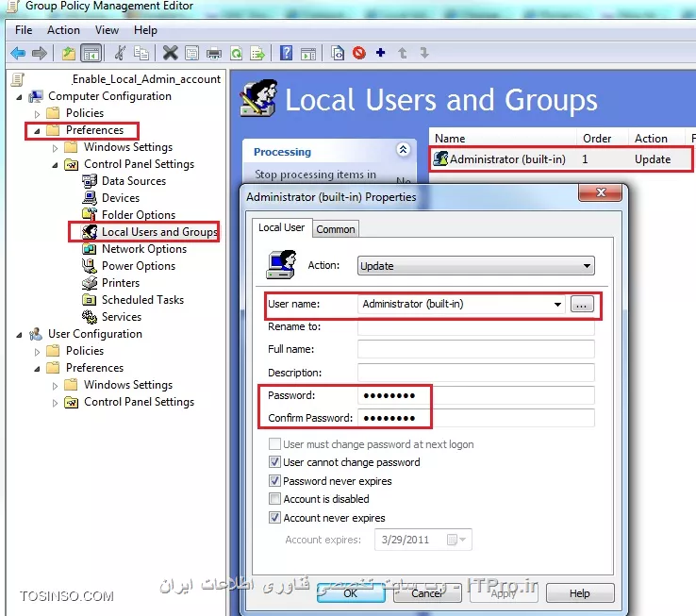Screen dimensions: 696x616
Task: Click the Refresh toolbar icon
Action: (236, 53)
